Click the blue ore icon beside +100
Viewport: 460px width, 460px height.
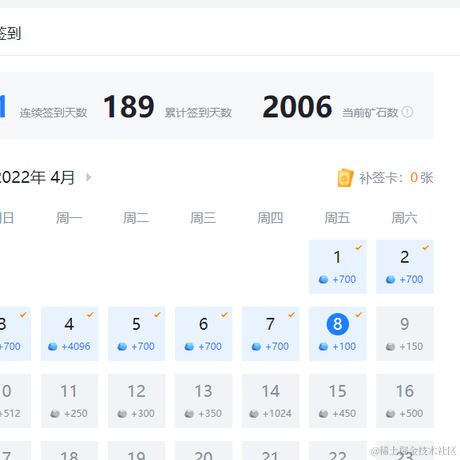(323, 347)
